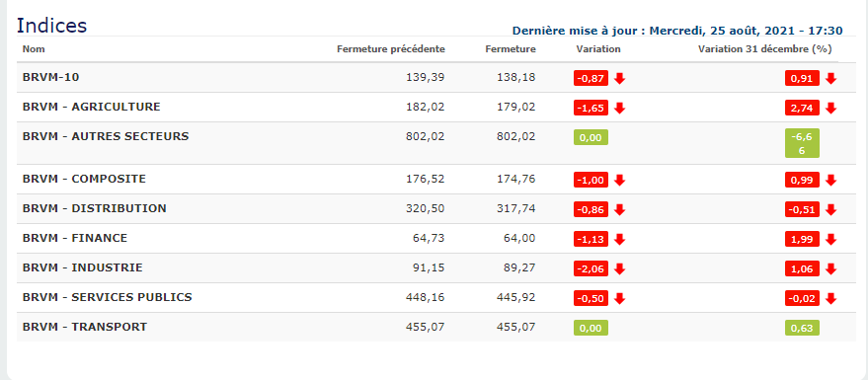The image size is (868, 380).
Task: Select the green -6,66 badge for AUTRES SECTEURS
Action: (802, 143)
